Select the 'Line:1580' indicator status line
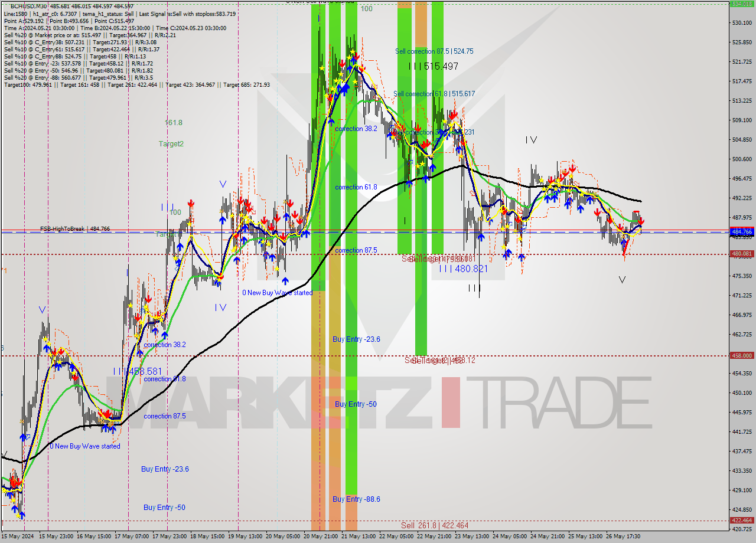Screen dimensions: 756x543 click(119, 14)
